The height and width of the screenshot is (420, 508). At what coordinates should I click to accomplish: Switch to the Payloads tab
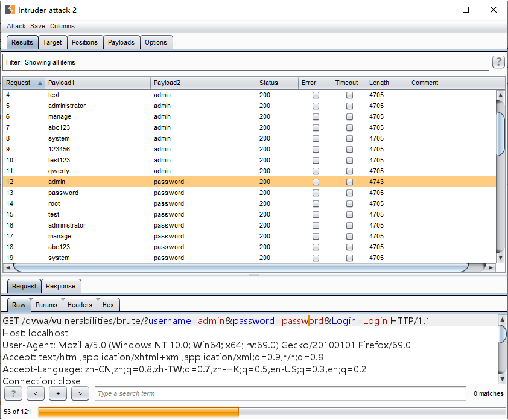121,42
